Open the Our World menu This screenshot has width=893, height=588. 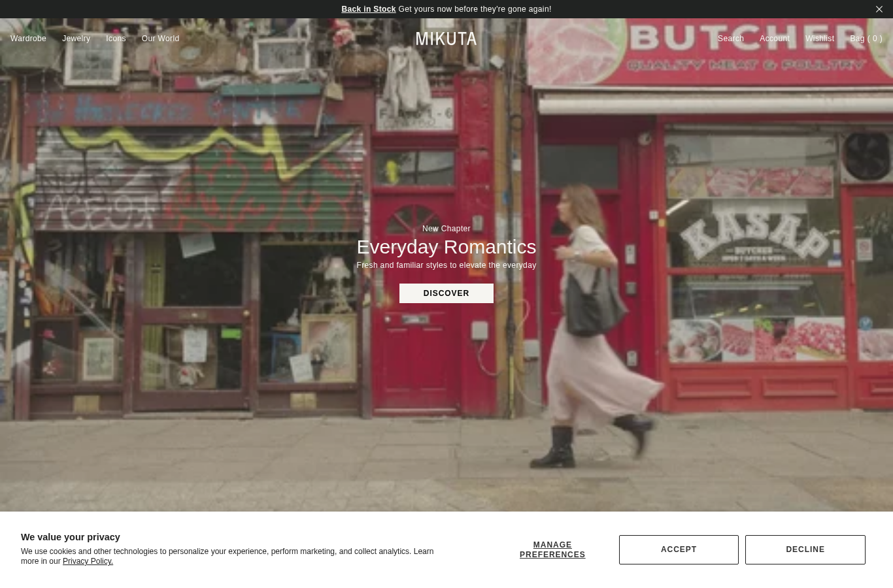tap(160, 39)
